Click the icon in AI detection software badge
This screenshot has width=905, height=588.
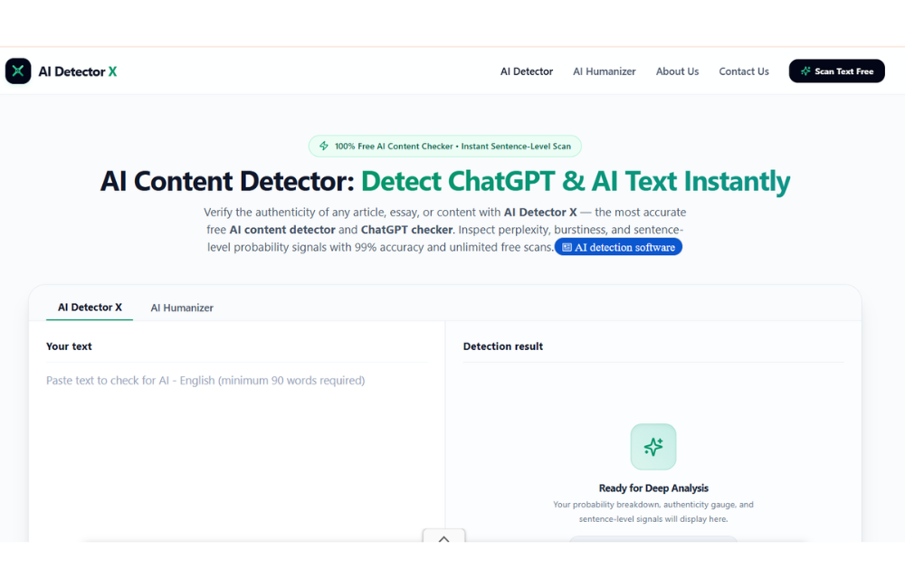pyautogui.click(x=567, y=247)
